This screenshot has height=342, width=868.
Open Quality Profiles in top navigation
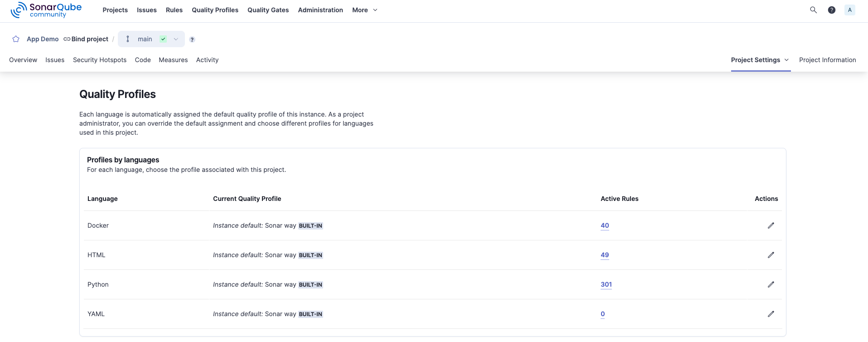point(215,10)
